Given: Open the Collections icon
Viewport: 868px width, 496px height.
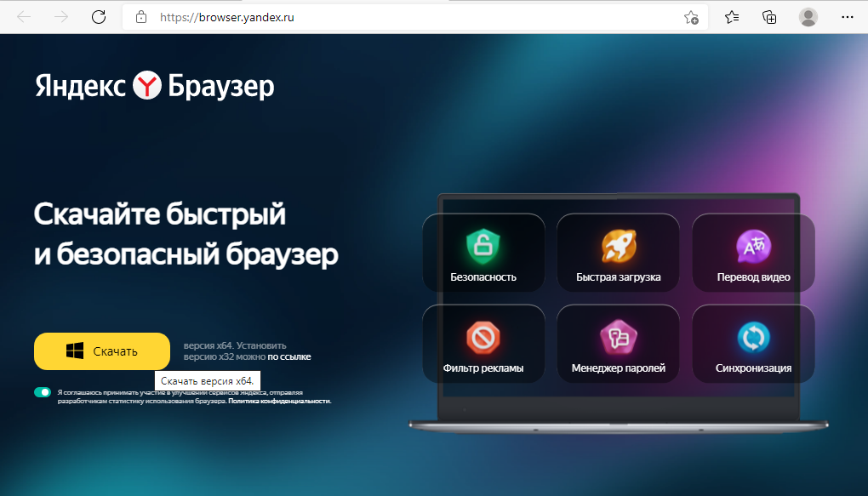Looking at the screenshot, I should (x=769, y=17).
